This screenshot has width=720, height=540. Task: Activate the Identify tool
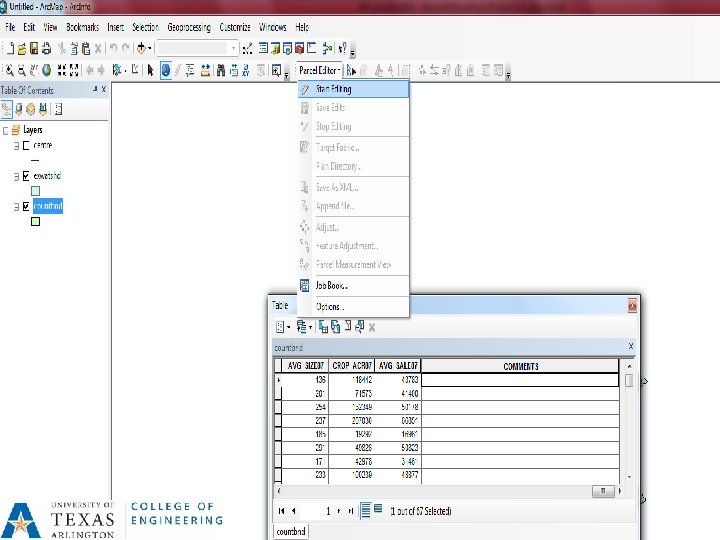[x=166, y=70]
